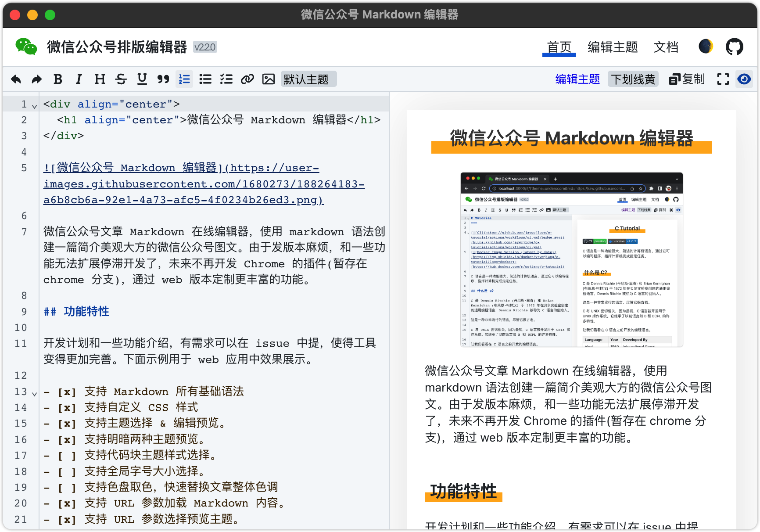Select the 首页 navigation item
The height and width of the screenshot is (532, 760).
point(559,46)
